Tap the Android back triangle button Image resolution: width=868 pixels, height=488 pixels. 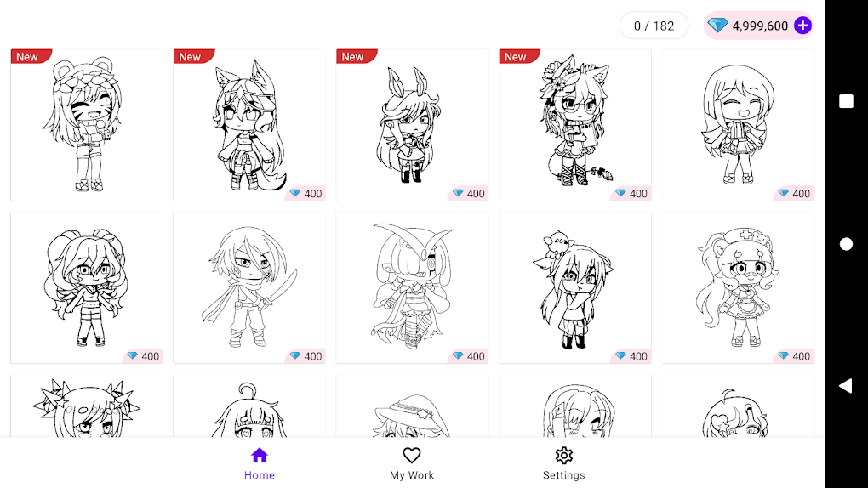[x=845, y=386]
